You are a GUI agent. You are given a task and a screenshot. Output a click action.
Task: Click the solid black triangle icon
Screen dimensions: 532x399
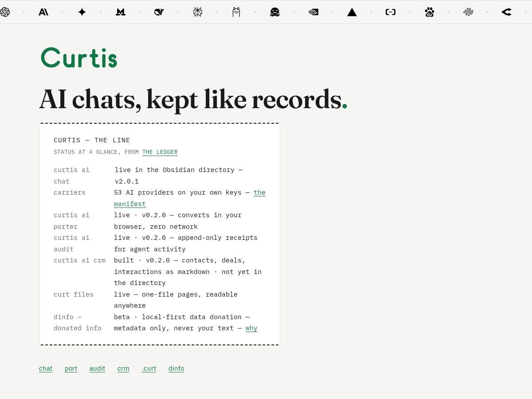352,12
